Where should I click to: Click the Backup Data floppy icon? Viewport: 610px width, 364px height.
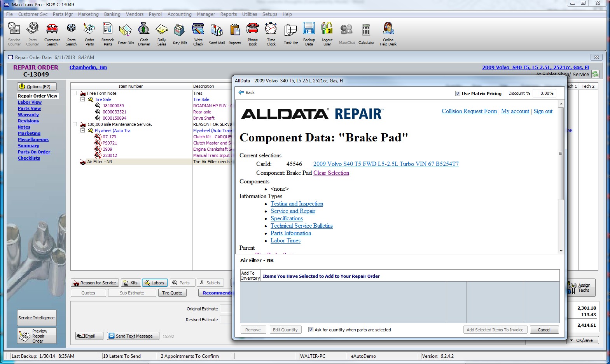coord(309,34)
